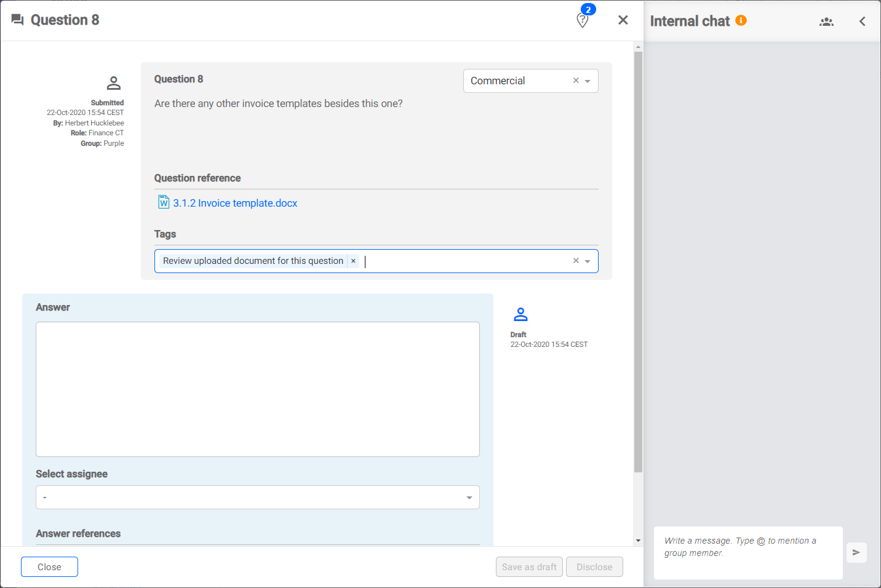
Task: Collapse the Internal chat panel
Action: point(862,22)
